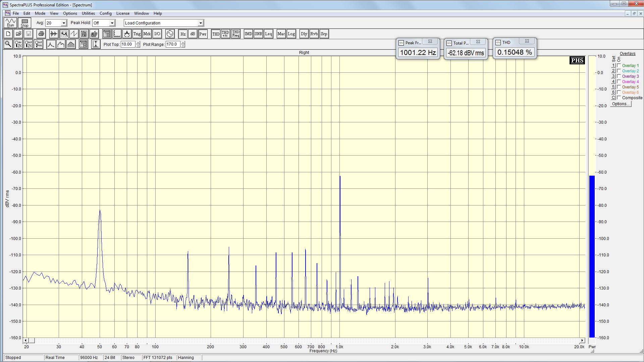The image size is (644, 362).
Task: Toggle the THD measurement utility
Action: [216, 34]
